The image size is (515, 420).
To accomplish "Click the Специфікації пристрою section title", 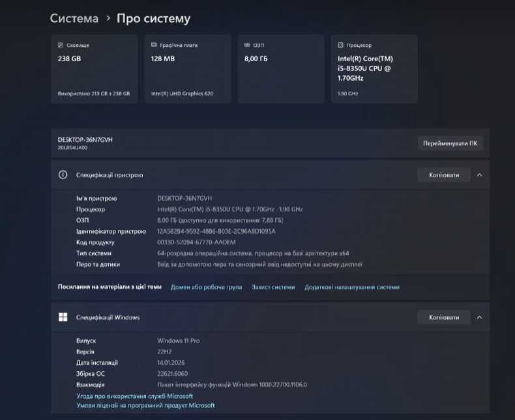I will coord(110,175).
